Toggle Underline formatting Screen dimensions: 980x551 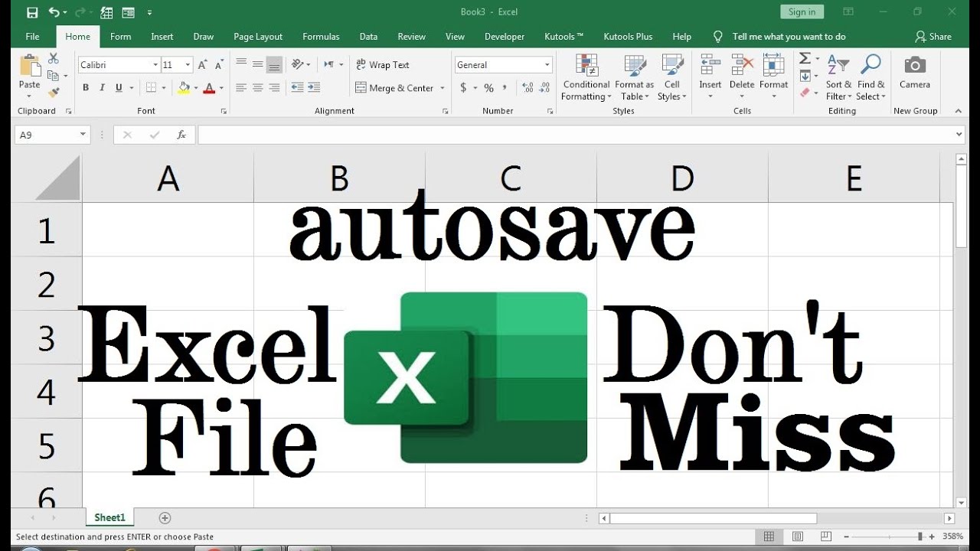(x=119, y=88)
